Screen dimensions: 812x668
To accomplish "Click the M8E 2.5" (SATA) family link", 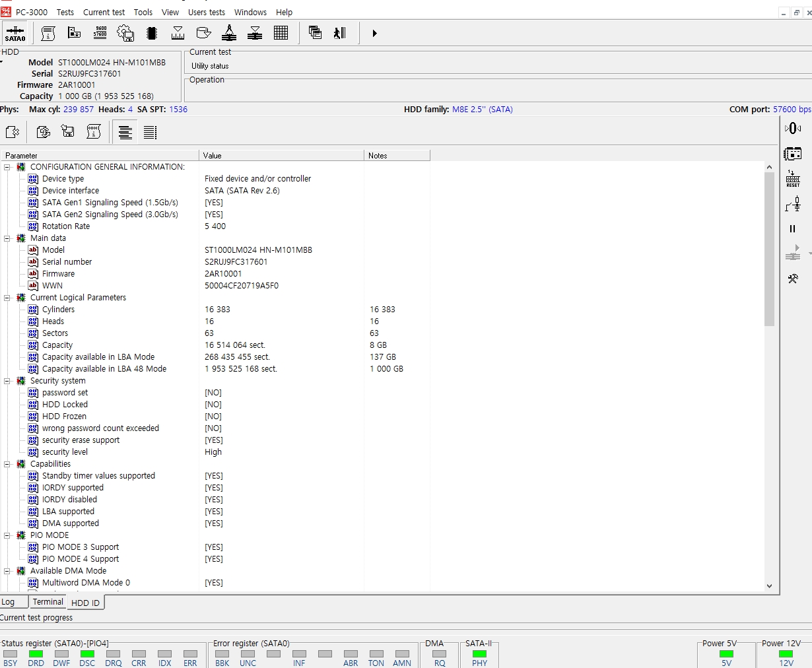I will pyautogui.click(x=482, y=110).
